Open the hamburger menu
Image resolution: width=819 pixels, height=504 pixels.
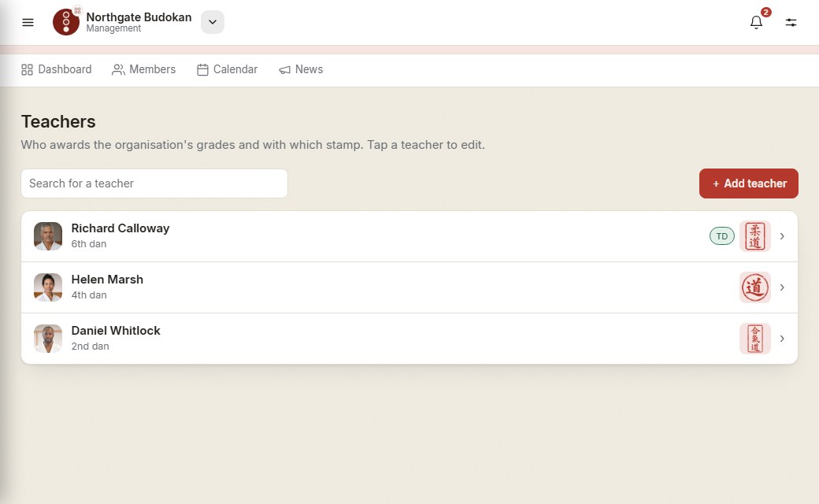tap(28, 23)
